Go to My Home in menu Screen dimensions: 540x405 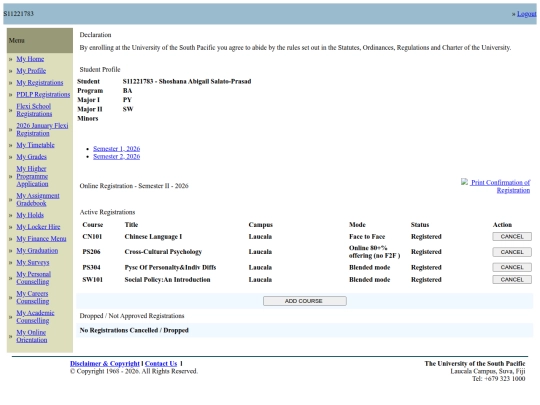click(x=30, y=59)
